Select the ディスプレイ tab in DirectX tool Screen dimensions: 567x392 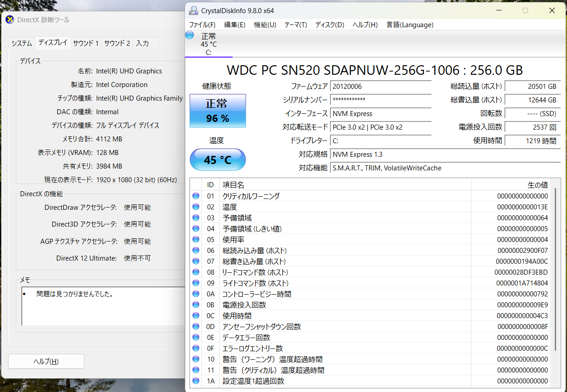click(53, 43)
